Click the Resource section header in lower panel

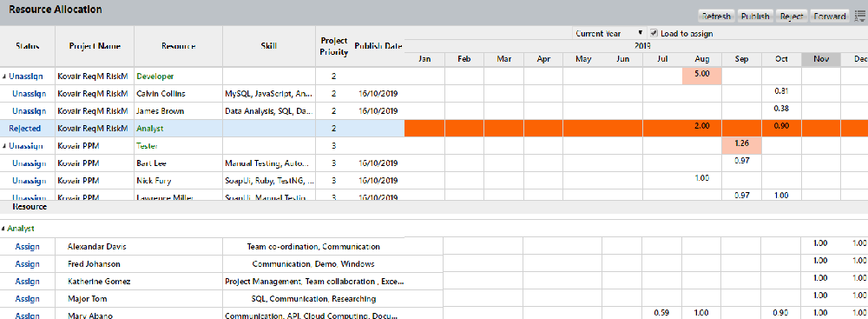(x=30, y=206)
